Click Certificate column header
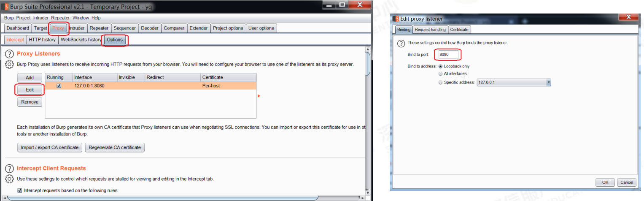The width and height of the screenshot is (644, 201). click(x=228, y=77)
